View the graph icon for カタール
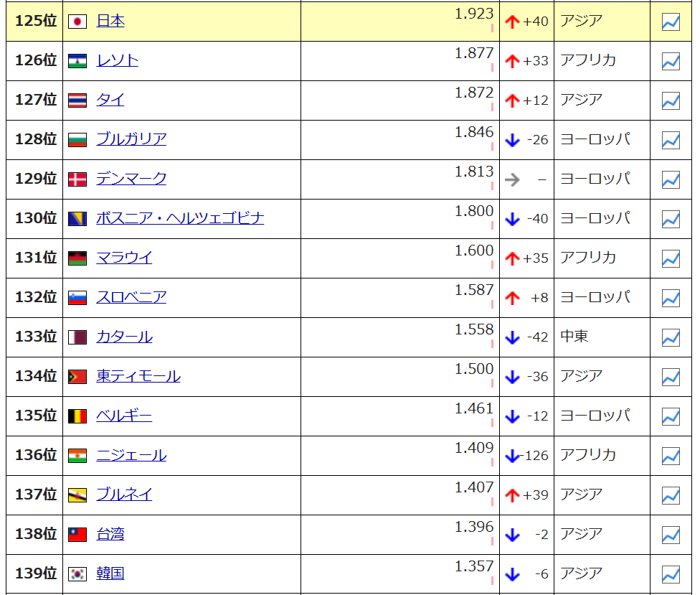Image resolution: width=700 pixels, height=595 pixels. click(x=671, y=337)
